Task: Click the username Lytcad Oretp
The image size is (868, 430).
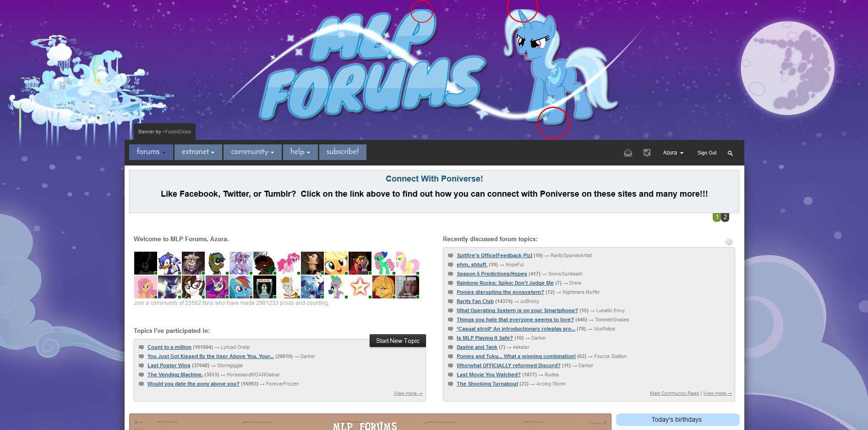Action: [235, 347]
